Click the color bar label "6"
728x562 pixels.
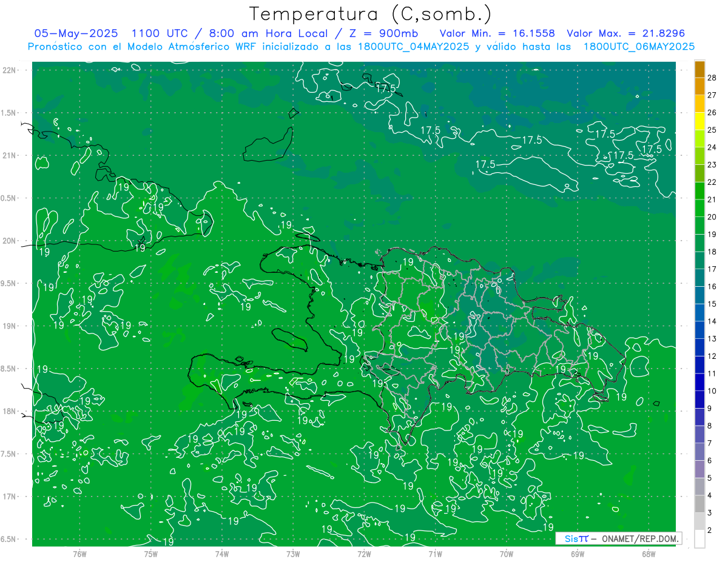[x=710, y=461]
